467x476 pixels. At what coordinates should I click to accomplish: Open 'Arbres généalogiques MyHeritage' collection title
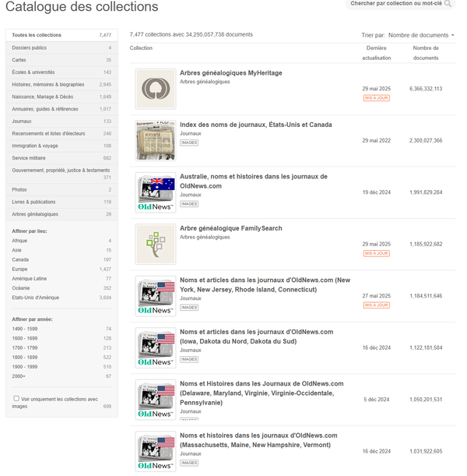pyautogui.click(x=230, y=73)
